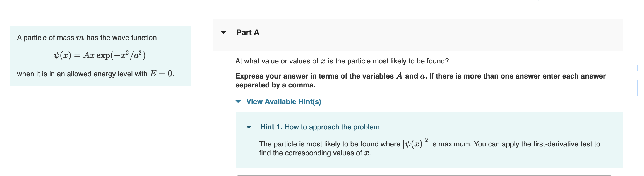
Task: Click the lower scrollbar marker on right edge
Action: point(638,88)
